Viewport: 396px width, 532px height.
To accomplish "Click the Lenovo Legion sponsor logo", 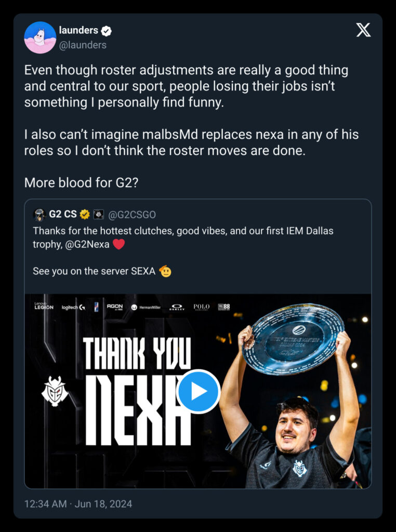I will point(44,307).
